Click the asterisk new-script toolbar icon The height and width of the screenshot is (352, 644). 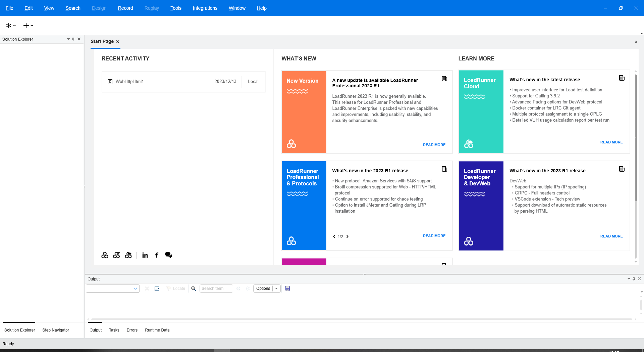(9, 26)
